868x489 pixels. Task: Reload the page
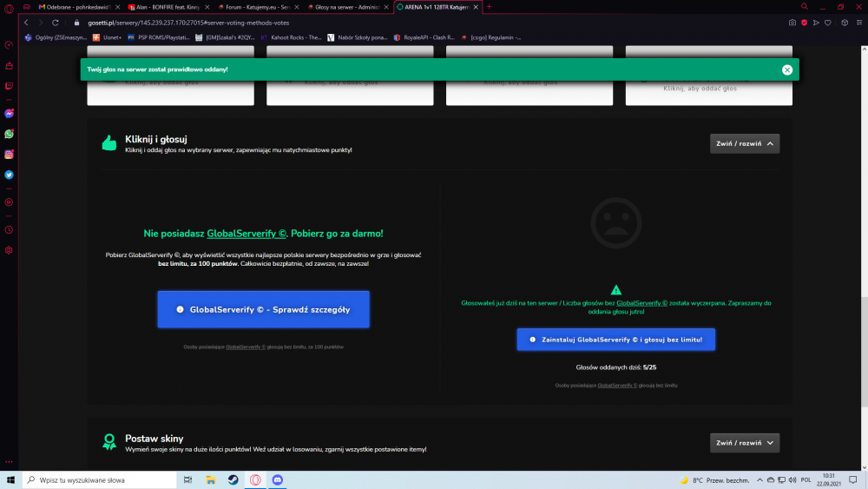56,23
